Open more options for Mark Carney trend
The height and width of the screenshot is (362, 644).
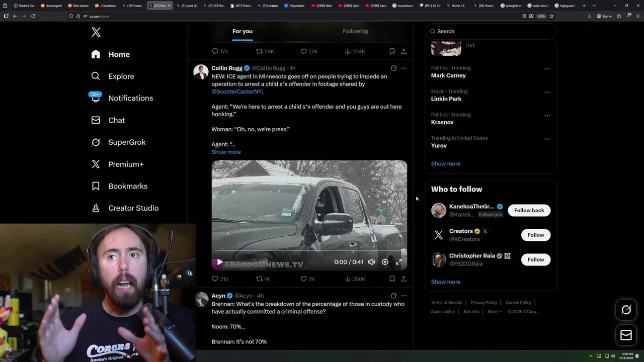pyautogui.click(x=547, y=69)
